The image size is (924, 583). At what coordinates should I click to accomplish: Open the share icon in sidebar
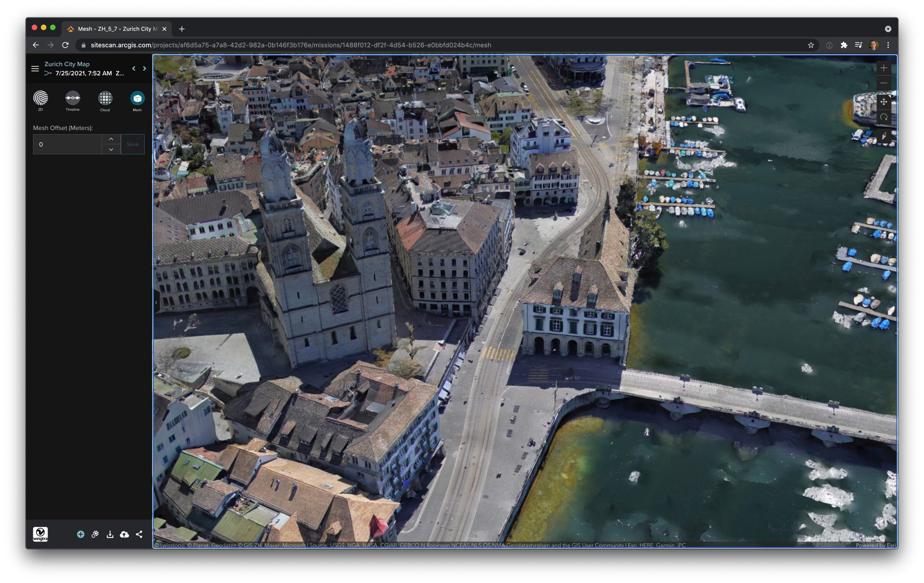click(x=139, y=534)
